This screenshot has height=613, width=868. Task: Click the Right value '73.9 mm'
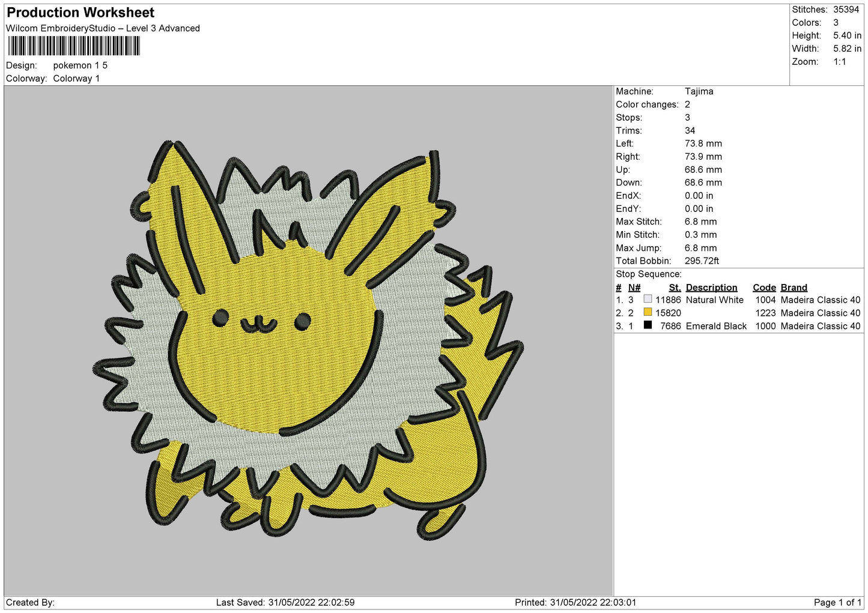tap(703, 157)
